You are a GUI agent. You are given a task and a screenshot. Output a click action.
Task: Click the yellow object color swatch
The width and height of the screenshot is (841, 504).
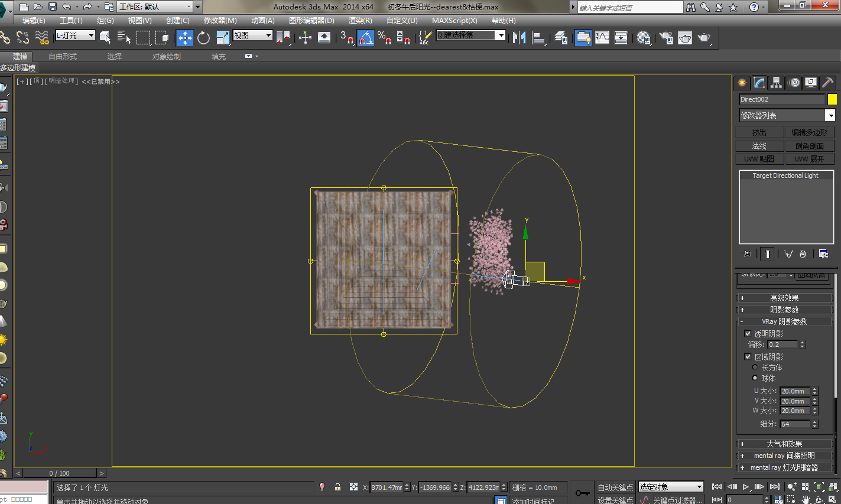pos(832,99)
